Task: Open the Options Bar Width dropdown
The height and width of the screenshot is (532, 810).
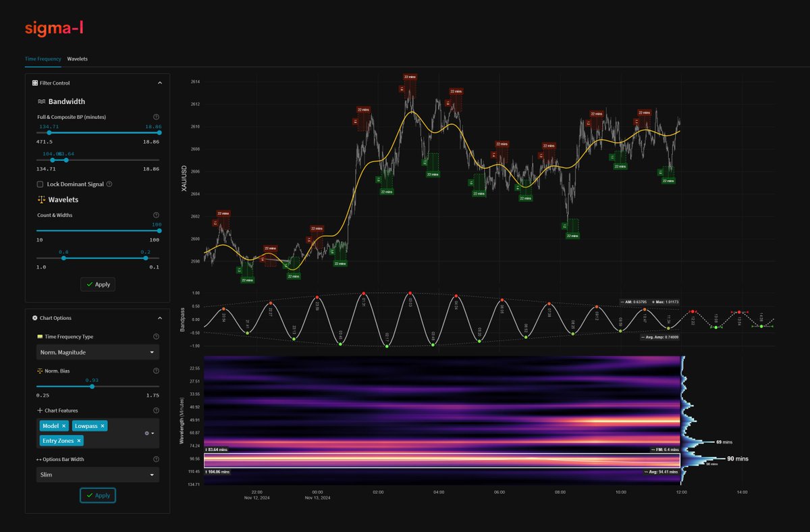Action: pos(98,475)
